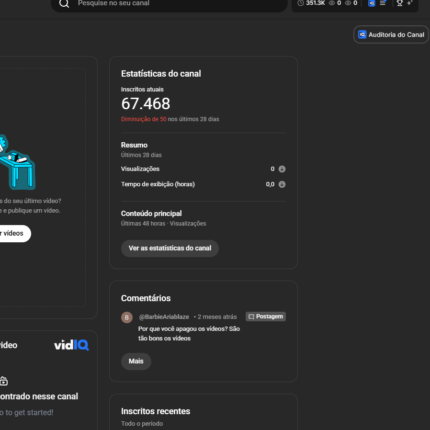Click the 67.468 subscriber count

pyautogui.click(x=146, y=104)
